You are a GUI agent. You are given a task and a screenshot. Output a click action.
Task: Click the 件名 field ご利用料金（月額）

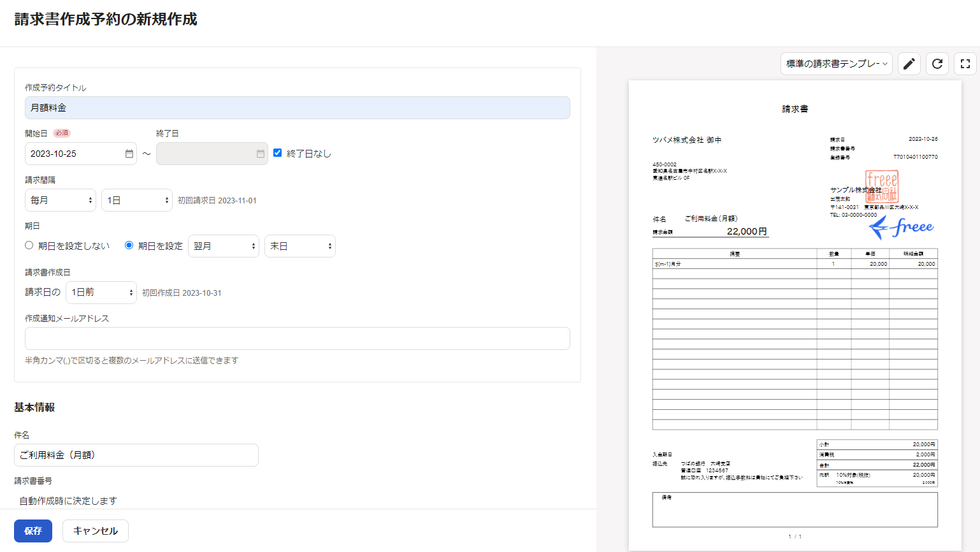pos(136,455)
